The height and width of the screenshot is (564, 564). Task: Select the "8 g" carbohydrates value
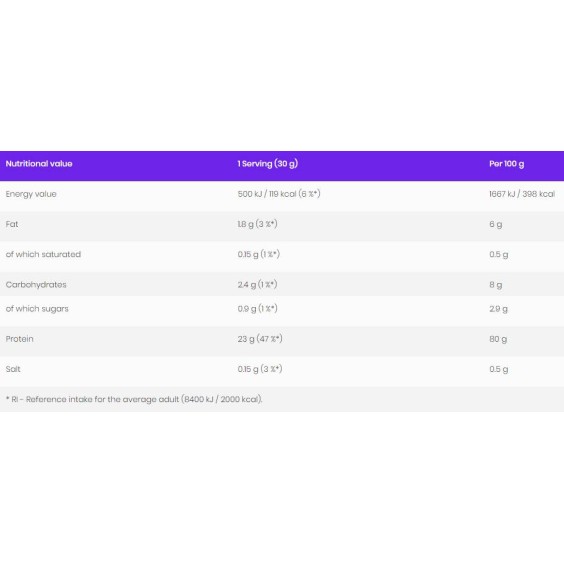(495, 285)
